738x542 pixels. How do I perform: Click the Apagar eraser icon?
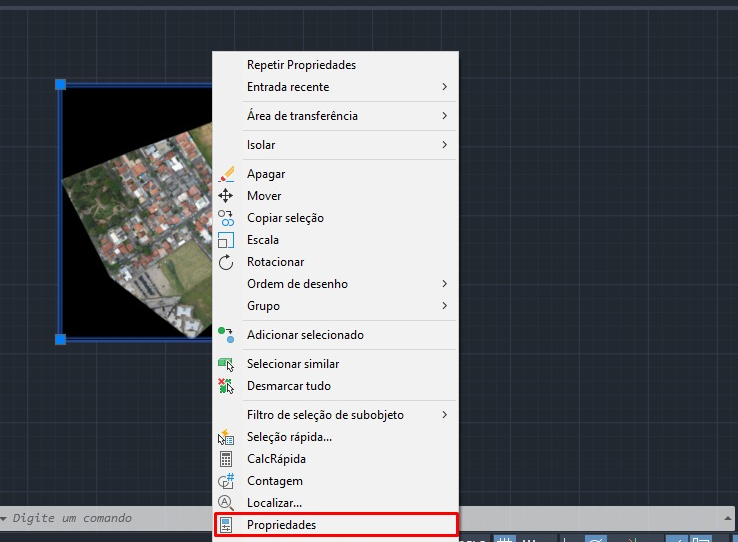coord(226,174)
